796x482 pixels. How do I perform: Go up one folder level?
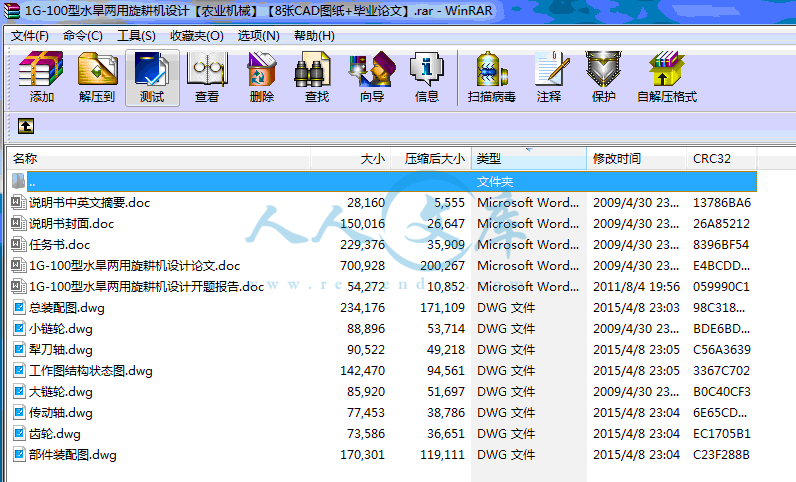tap(26, 125)
